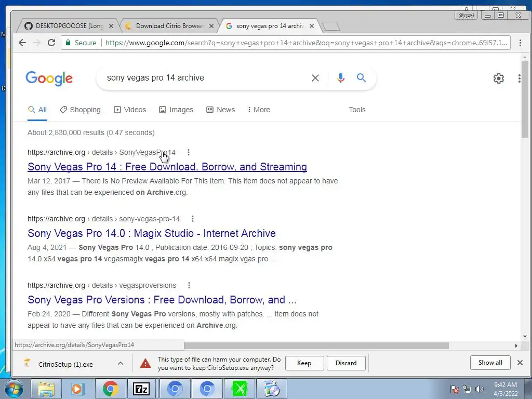Close the sony vegas pro 14 archive tab

click(312, 26)
